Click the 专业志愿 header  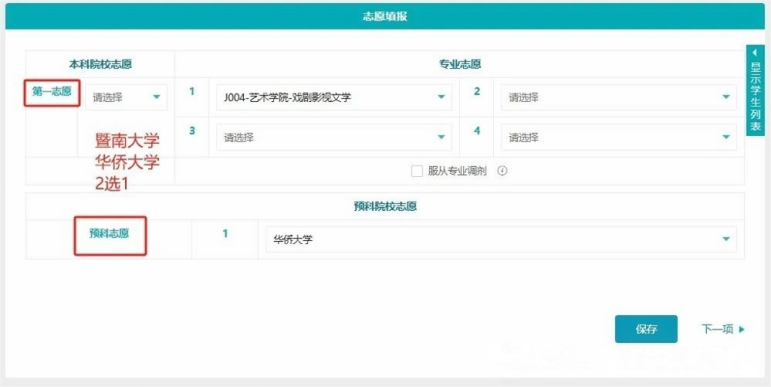(460, 64)
